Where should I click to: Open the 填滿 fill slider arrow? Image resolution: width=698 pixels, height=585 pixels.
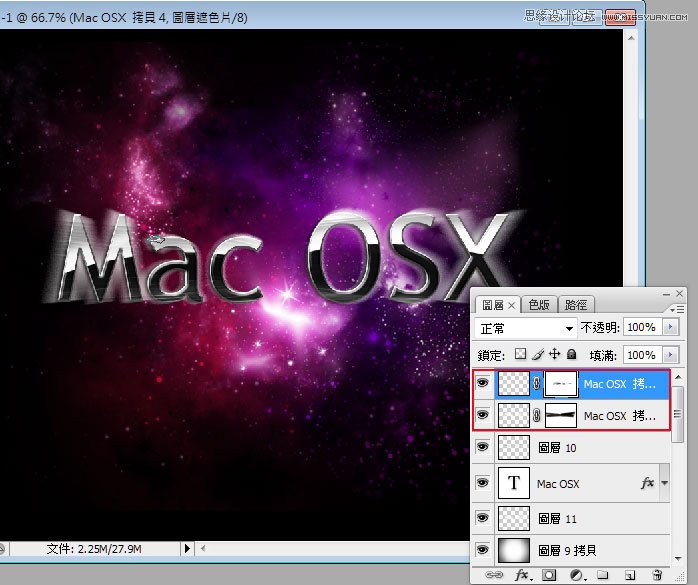pos(671,355)
